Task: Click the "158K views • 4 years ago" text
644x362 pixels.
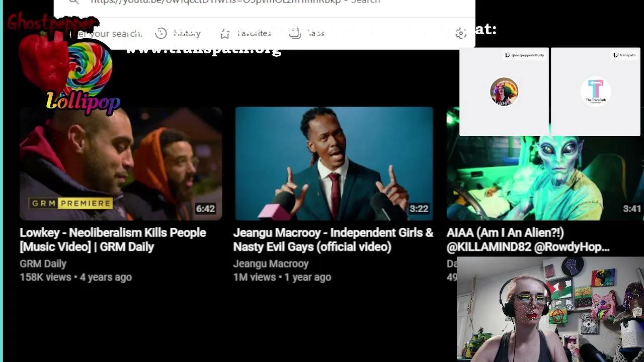Action: 75,277
